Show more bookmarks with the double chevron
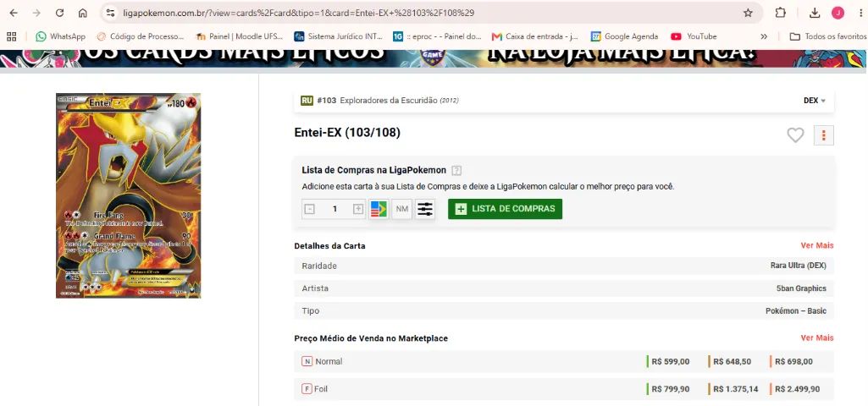The width and height of the screenshot is (868, 406). point(764,36)
